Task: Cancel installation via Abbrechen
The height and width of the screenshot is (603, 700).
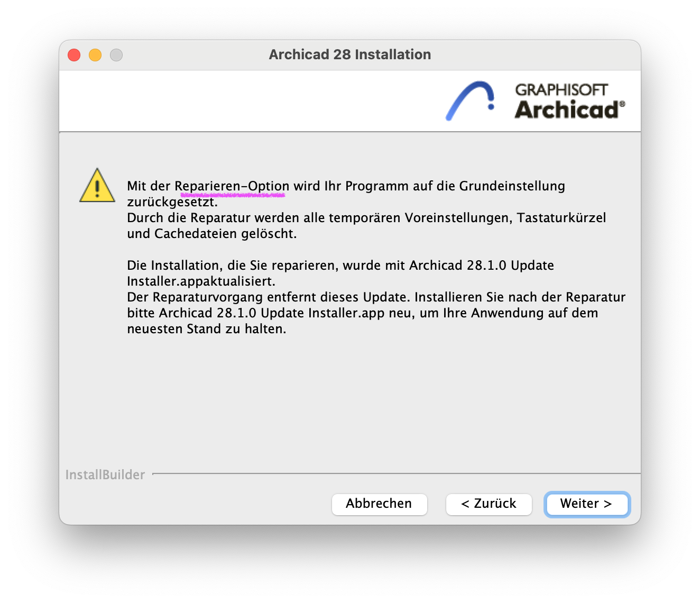Action: coord(379,504)
